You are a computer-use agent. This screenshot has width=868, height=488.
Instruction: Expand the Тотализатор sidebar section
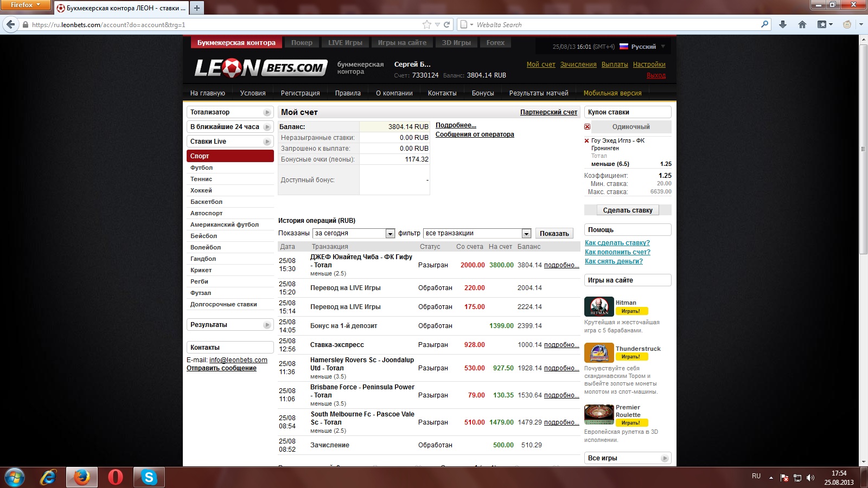tap(230, 112)
